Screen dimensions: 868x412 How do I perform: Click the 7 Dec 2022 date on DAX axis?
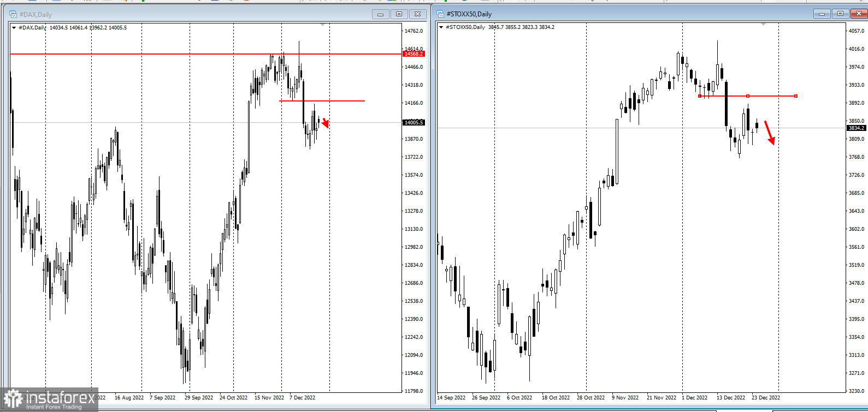click(x=302, y=398)
